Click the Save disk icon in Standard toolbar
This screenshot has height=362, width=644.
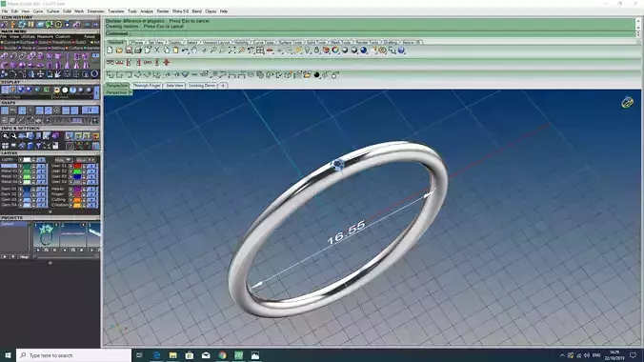click(x=129, y=50)
